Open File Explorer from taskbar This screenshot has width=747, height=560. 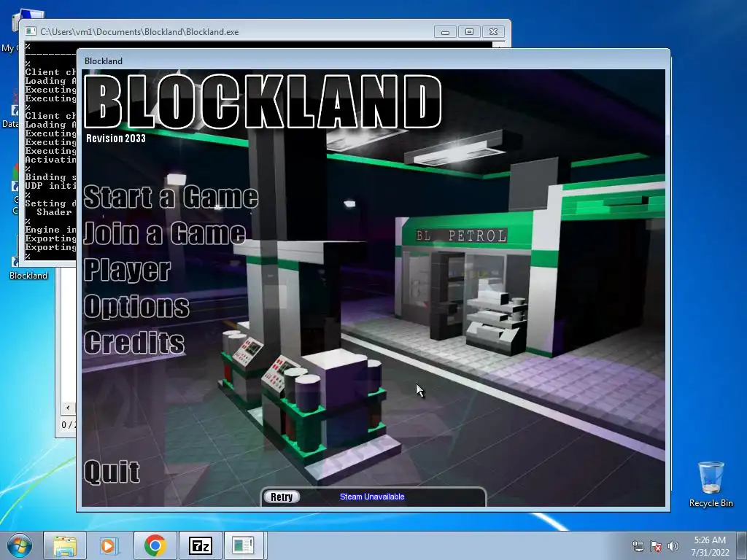[x=65, y=545]
